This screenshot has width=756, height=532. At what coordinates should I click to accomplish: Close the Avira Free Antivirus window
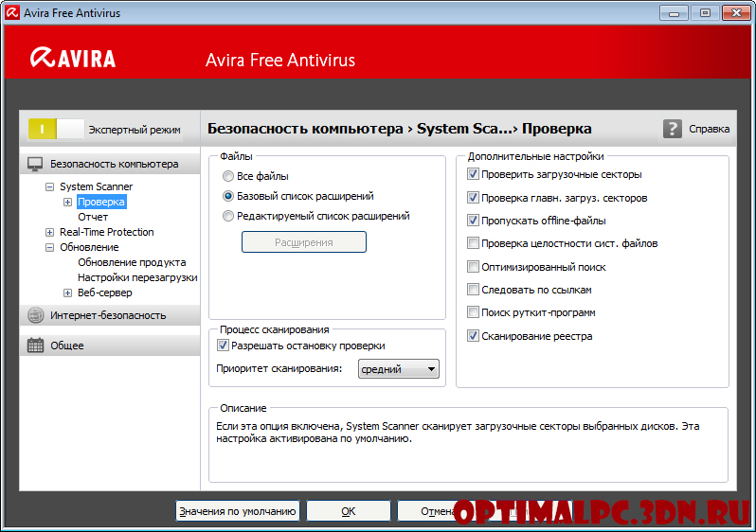coord(736,13)
